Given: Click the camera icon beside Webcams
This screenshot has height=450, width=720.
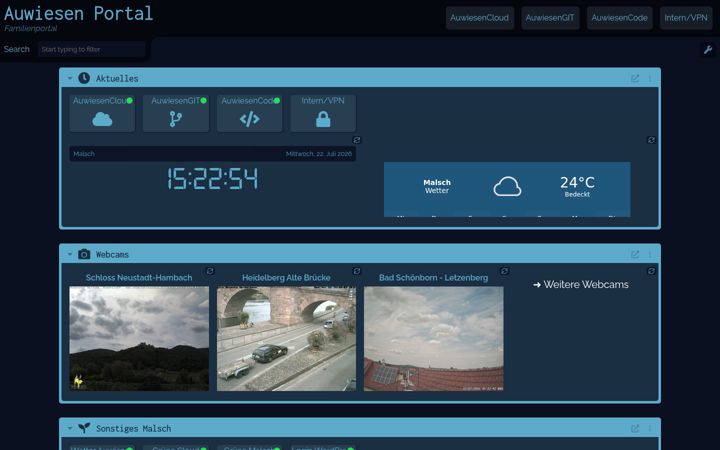Looking at the screenshot, I should coord(84,254).
